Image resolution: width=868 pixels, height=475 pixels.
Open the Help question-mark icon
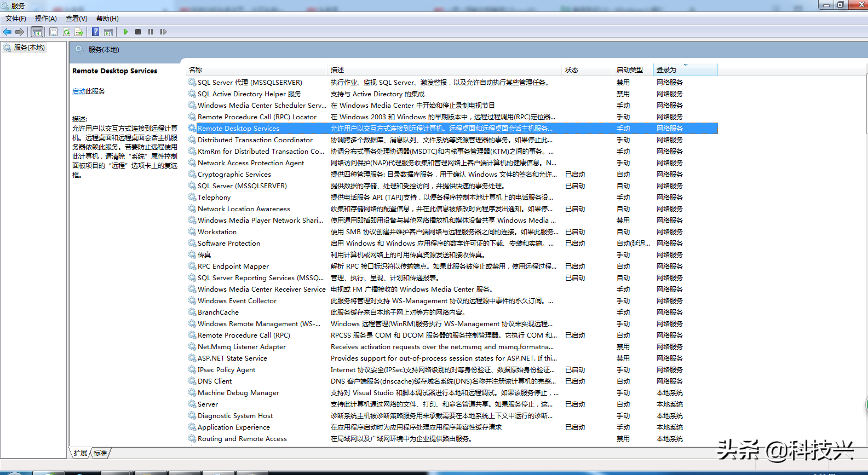(96, 32)
